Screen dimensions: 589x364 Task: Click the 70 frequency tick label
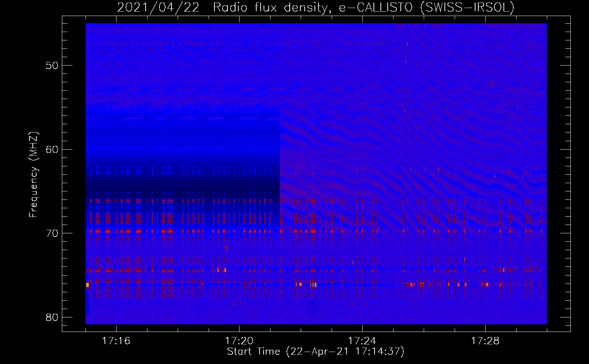(52, 233)
